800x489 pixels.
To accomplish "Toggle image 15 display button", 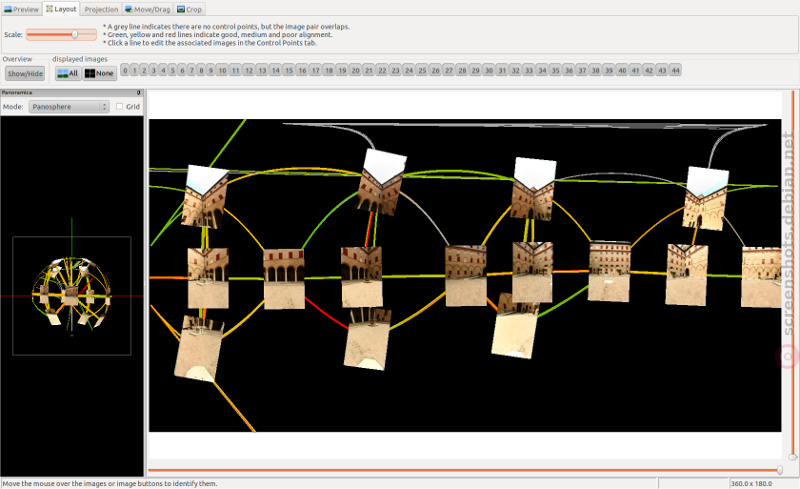I will [289, 70].
